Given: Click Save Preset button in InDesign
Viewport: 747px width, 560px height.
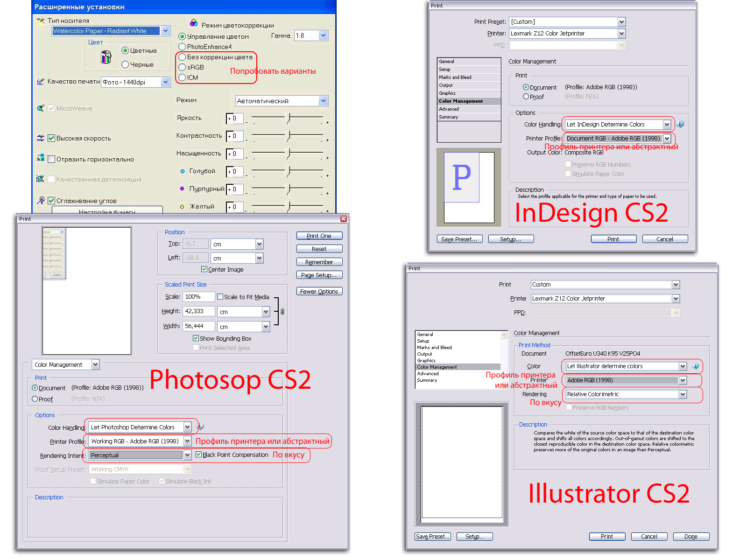Looking at the screenshot, I should [459, 239].
